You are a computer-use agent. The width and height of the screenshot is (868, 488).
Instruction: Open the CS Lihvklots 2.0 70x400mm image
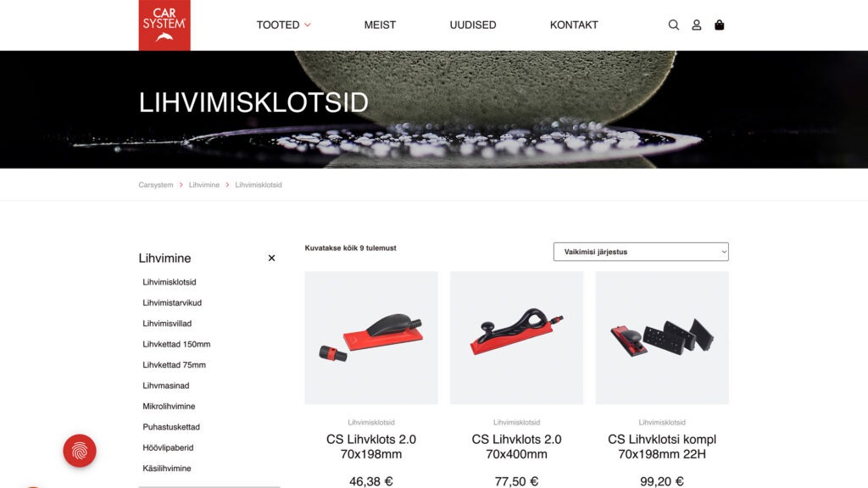point(516,337)
